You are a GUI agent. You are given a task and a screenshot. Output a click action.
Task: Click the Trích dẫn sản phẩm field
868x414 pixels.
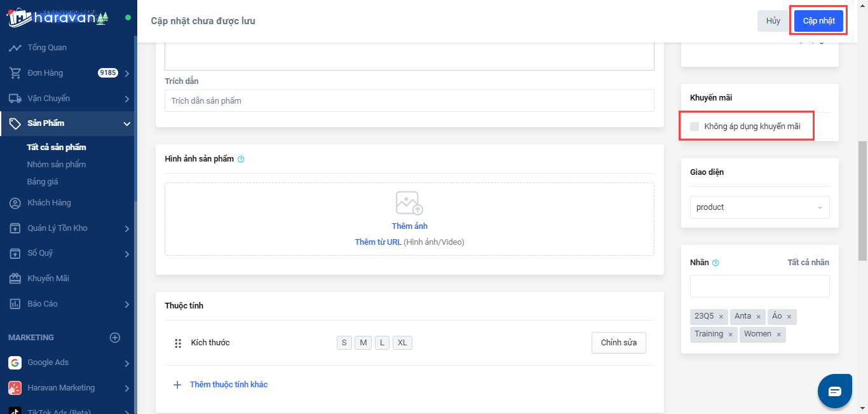(409, 100)
